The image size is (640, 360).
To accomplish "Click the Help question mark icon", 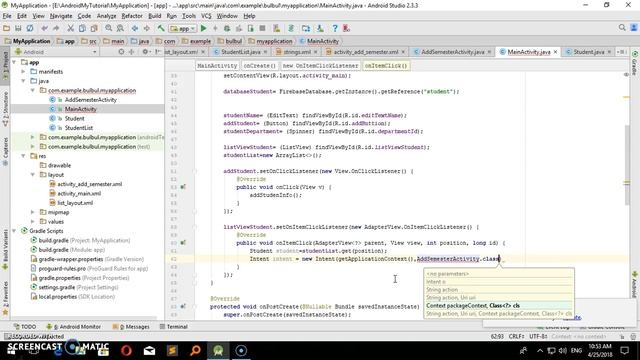I will click(x=335, y=28).
